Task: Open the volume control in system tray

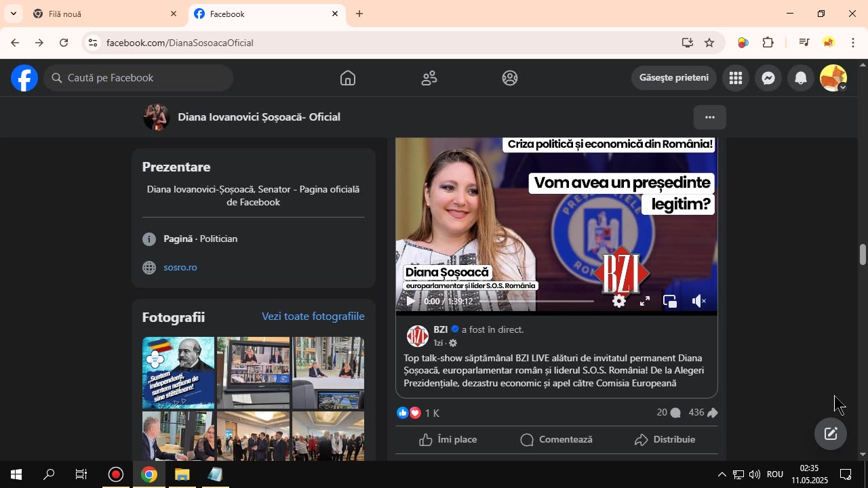Action: pyautogui.click(x=754, y=474)
